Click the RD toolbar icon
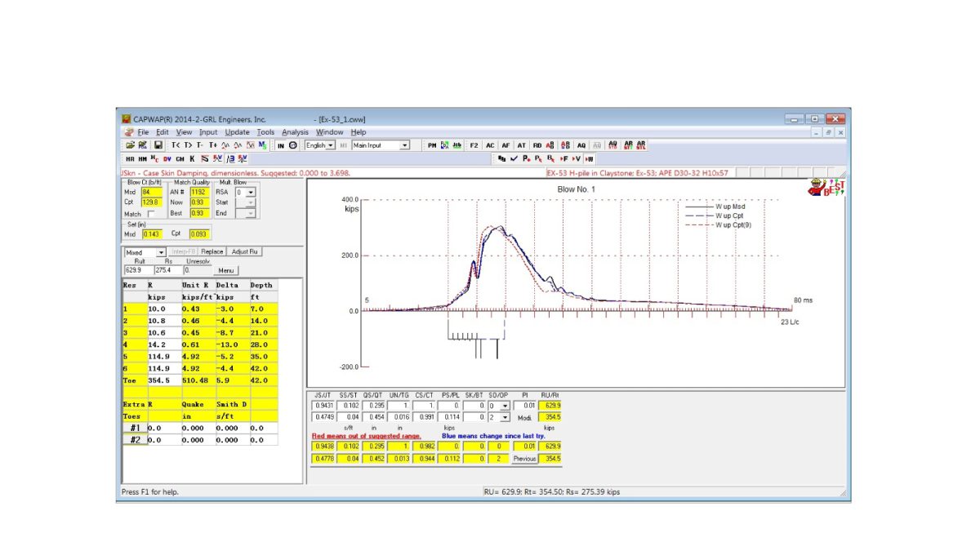This screenshot has width=980, height=551. click(537, 145)
